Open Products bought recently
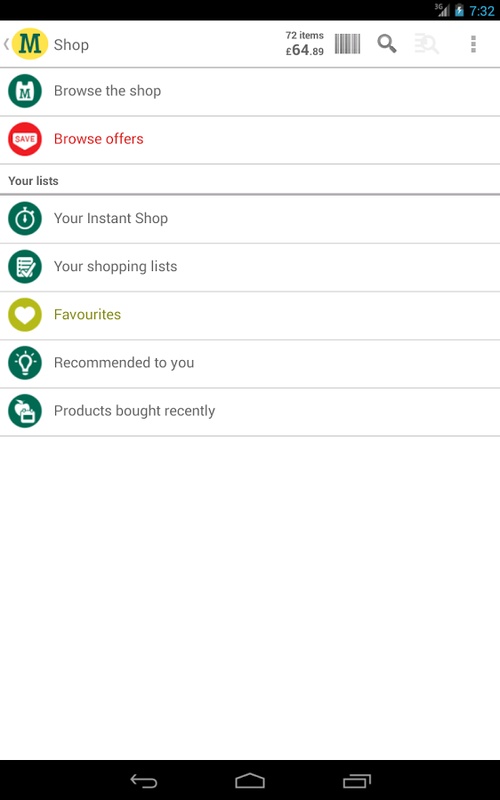 tap(250, 411)
